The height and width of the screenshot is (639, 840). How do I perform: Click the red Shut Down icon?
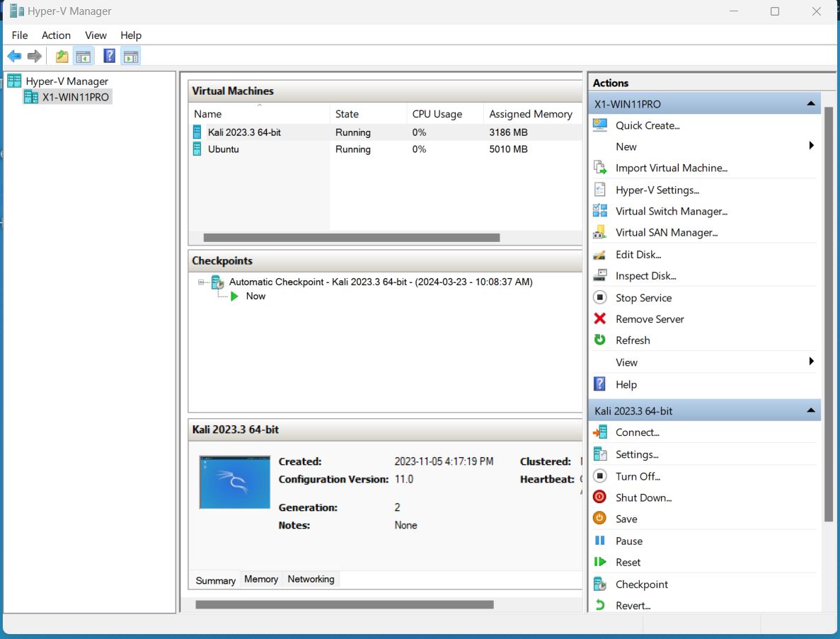tap(600, 497)
